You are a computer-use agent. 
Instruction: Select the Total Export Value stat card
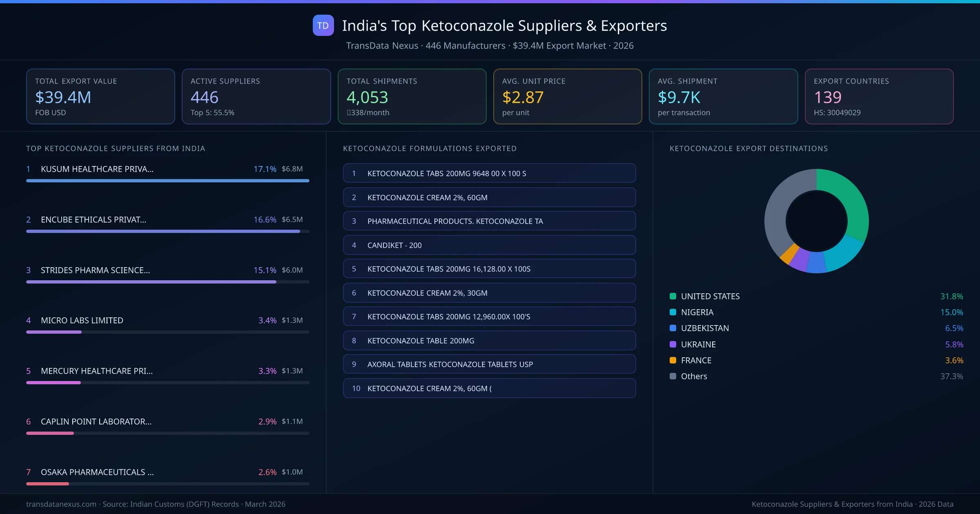click(100, 96)
